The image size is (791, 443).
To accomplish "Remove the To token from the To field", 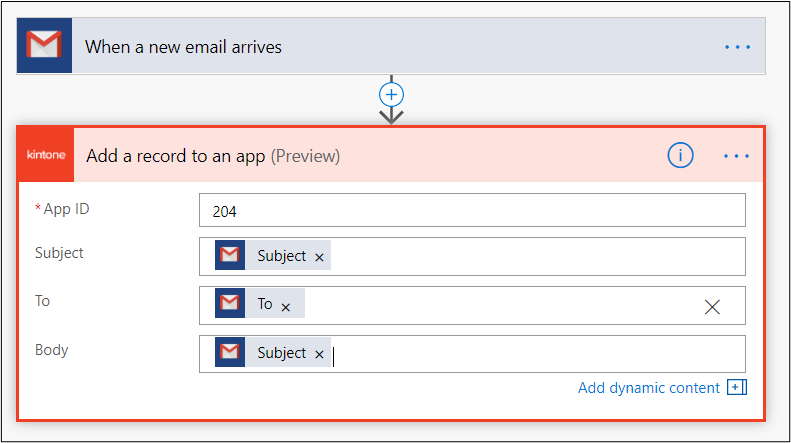I will click(x=286, y=307).
